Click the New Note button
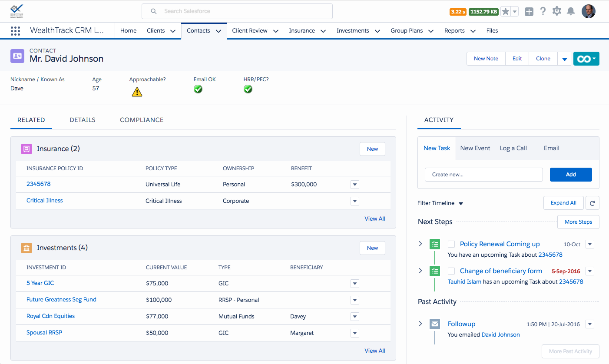Viewport: 609px width, 364px height. click(x=486, y=59)
